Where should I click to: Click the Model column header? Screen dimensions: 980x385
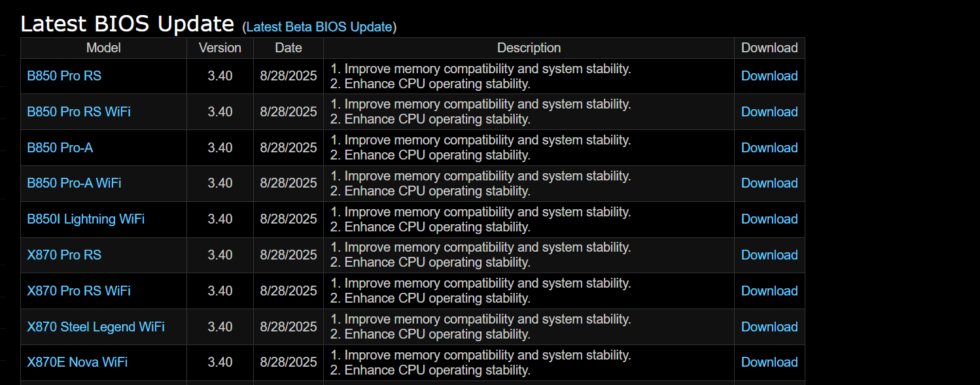[103, 48]
